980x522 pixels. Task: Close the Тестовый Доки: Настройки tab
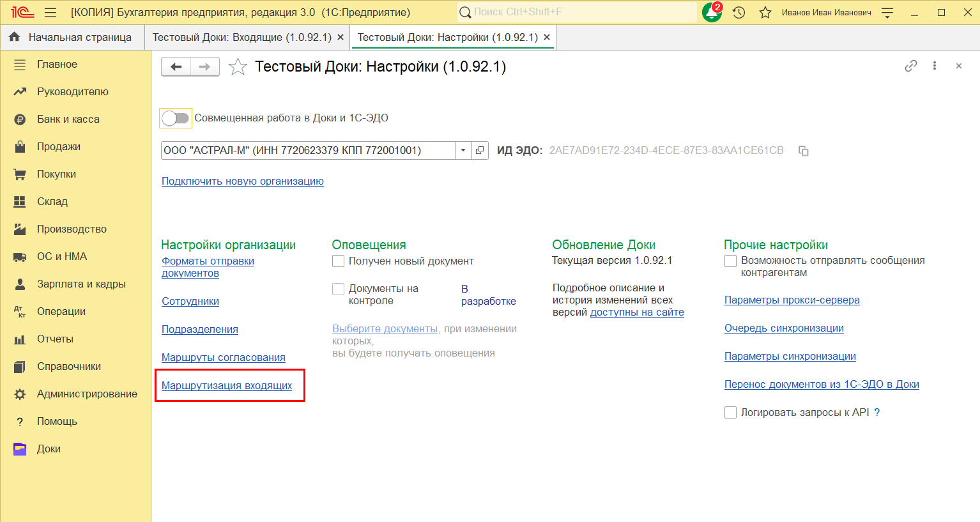pos(547,37)
